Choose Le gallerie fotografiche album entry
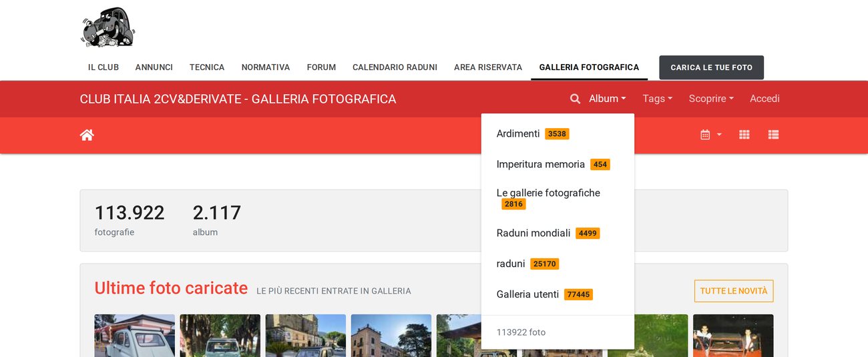868x357 pixels. pyautogui.click(x=558, y=198)
